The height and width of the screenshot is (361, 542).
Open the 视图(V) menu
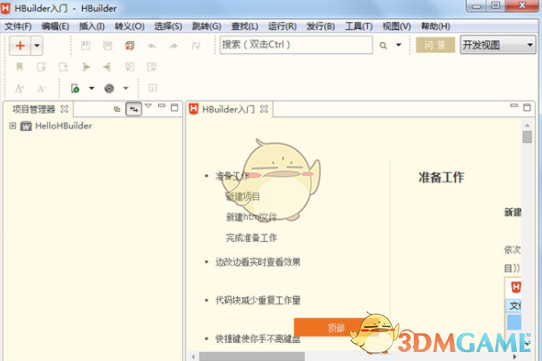coord(396,26)
